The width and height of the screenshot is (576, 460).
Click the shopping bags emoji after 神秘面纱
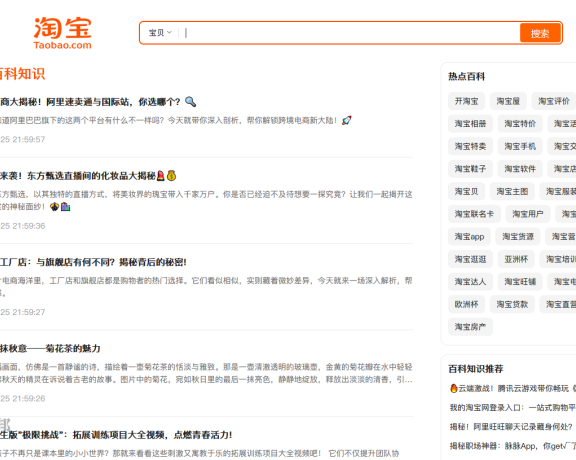click(x=65, y=207)
